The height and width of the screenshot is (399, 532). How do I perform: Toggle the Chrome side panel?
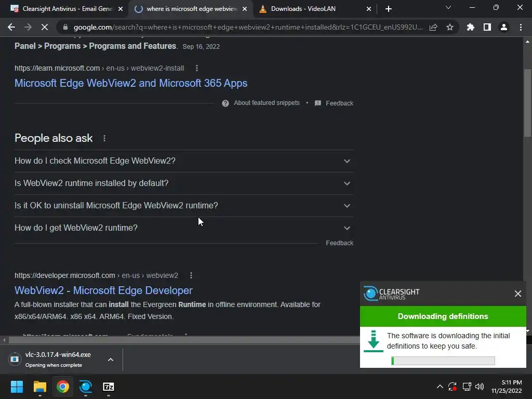click(487, 27)
